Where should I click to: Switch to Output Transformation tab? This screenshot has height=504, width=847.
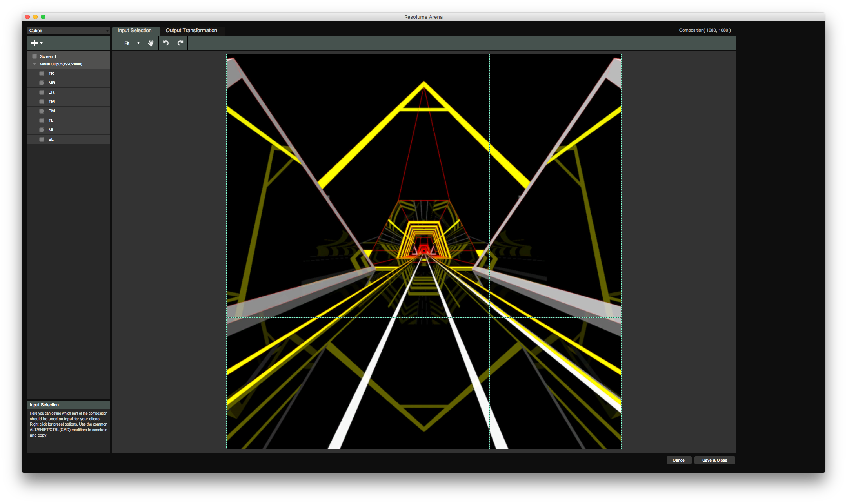pos(191,31)
